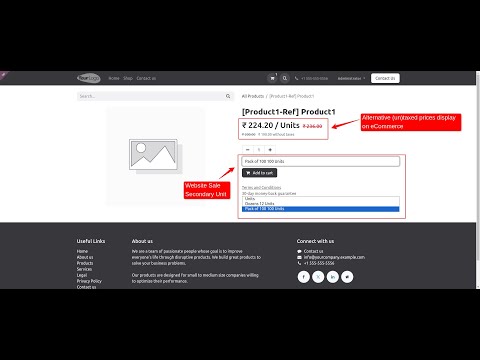Click the editor icon at top-left corner
Screen dimensions: 480x360
[4, 75]
